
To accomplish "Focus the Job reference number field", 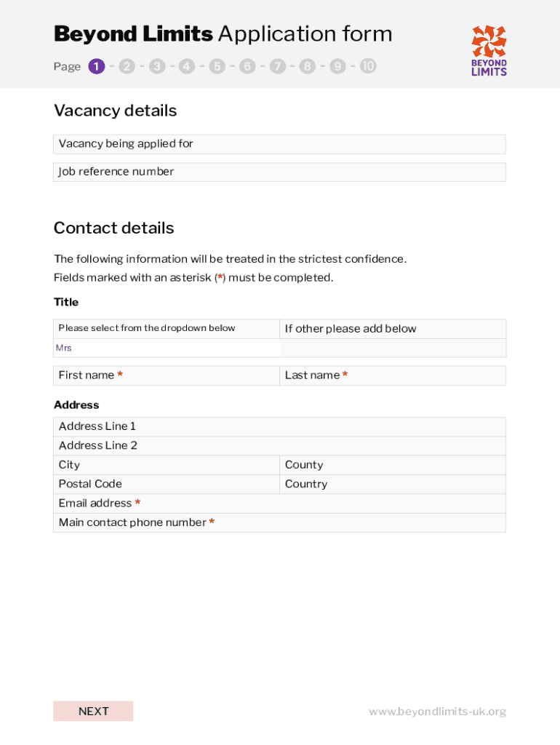I will click(279, 172).
